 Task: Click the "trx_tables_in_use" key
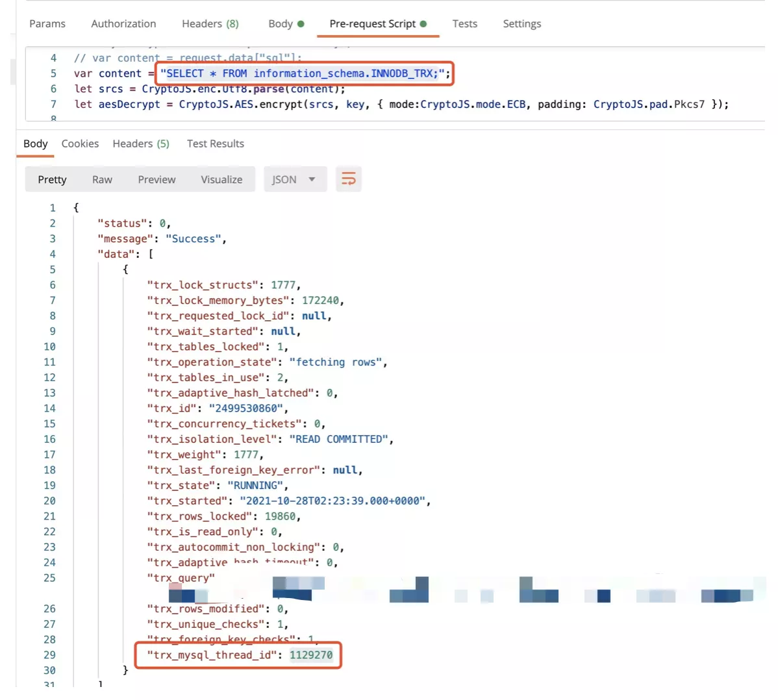tap(206, 377)
